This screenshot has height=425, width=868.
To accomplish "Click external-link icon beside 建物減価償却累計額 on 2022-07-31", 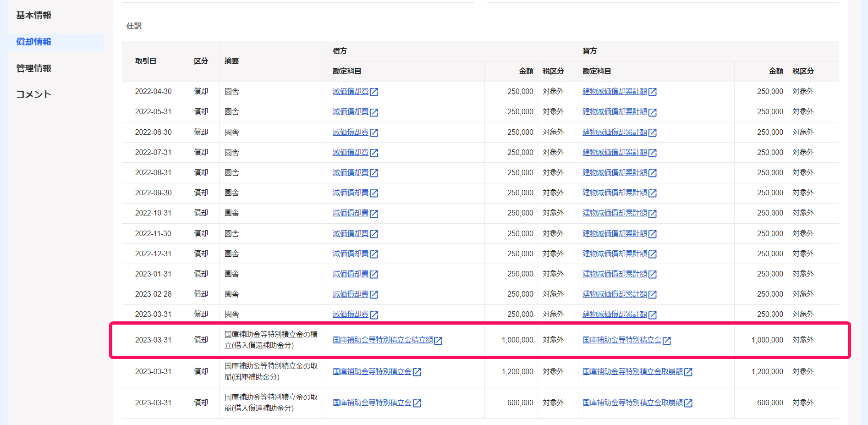I will 653,153.
